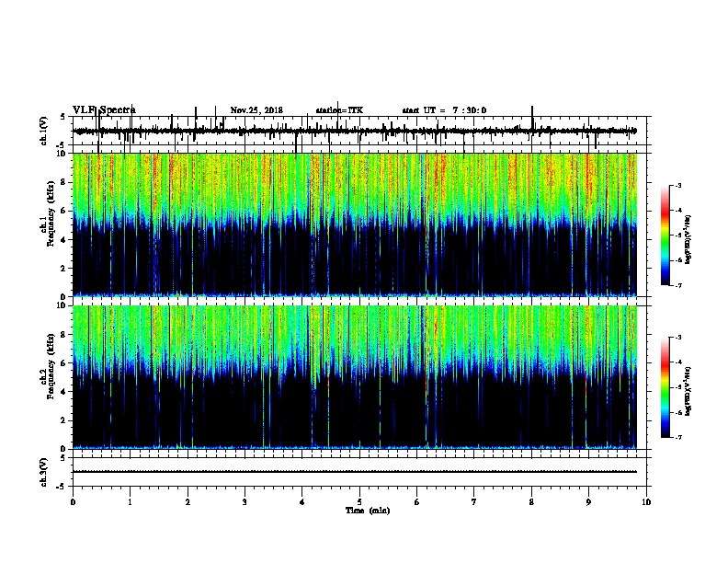This screenshot has height=563, width=728.
Task: Click the "ch.3(V)" waveform axis label
Action: (x=44, y=472)
